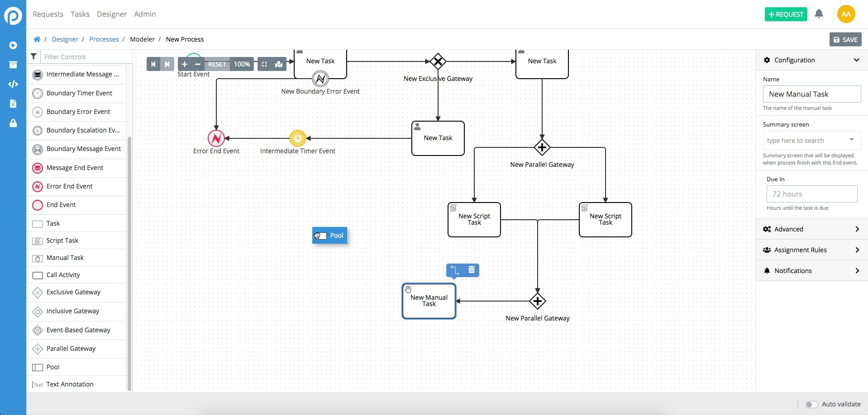Expand the Advanced section

(x=811, y=229)
